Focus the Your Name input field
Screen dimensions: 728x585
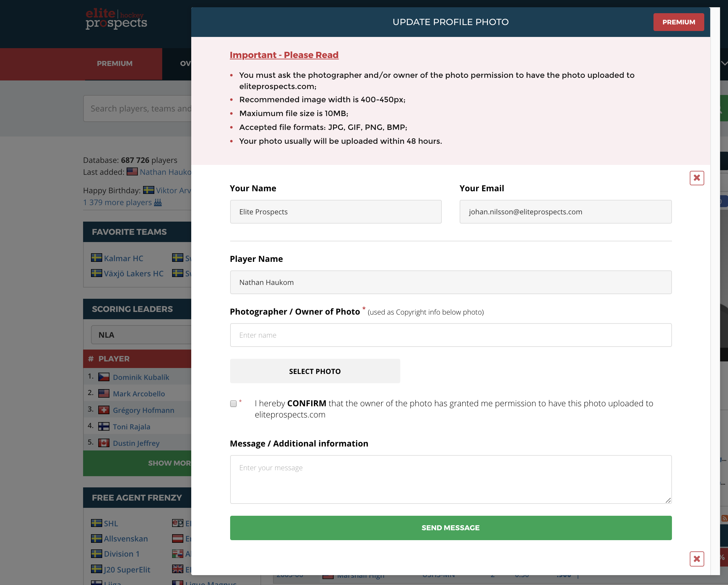coord(336,212)
